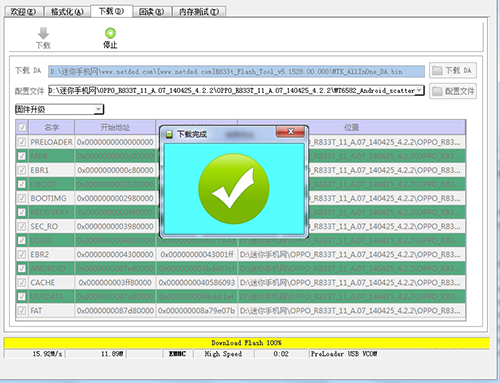Click the ANDROID name cell

52,268
